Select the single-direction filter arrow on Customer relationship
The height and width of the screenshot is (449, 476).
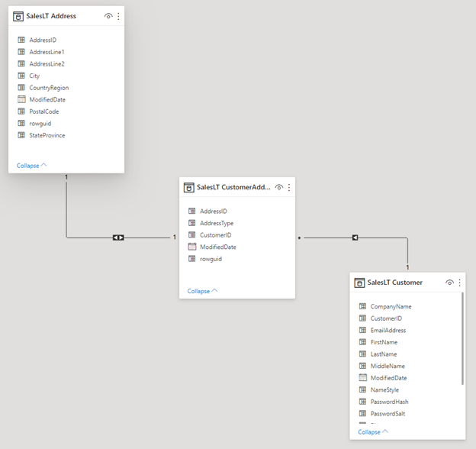(355, 237)
